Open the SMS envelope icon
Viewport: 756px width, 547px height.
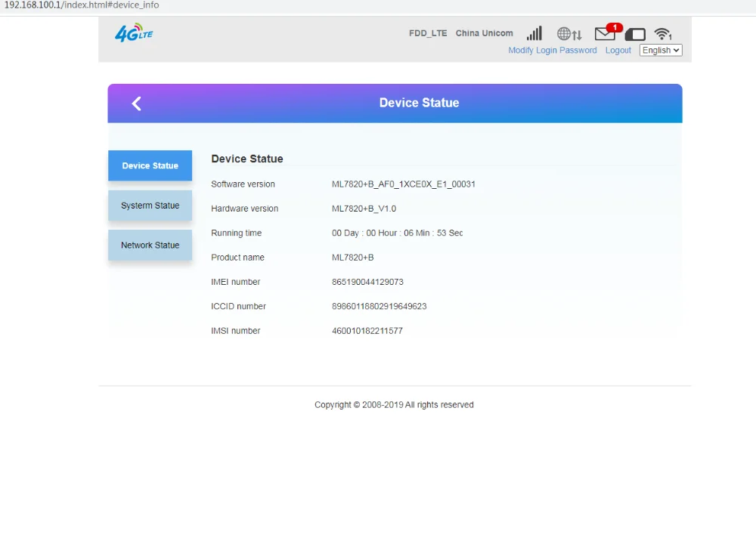(605, 34)
